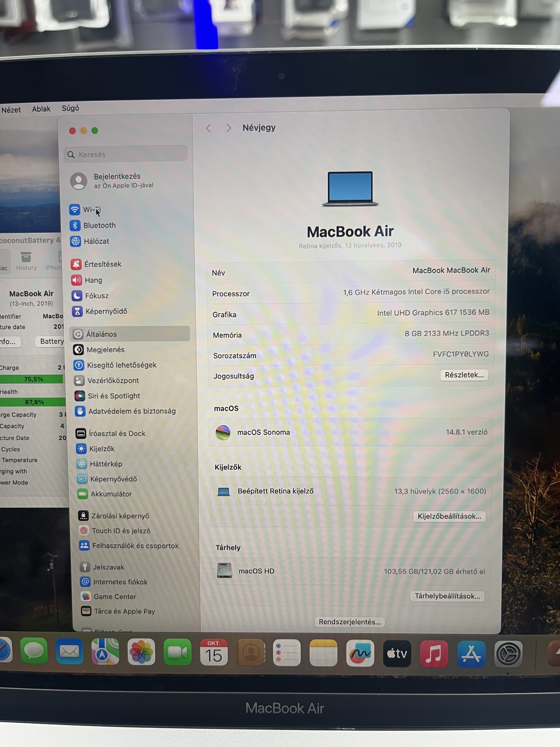This screenshot has height=747, width=560.
Task: Click the Kijelzőbeállítások... button
Action: click(x=449, y=516)
